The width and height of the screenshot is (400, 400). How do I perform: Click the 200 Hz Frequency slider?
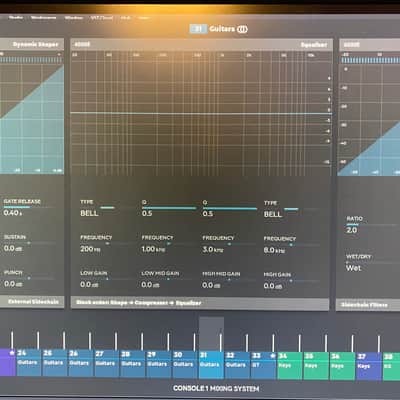click(108, 244)
